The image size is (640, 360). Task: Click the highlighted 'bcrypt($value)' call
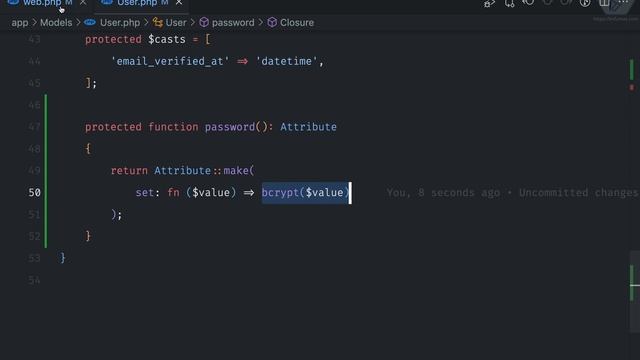pyautogui.click(x=305, y=192)
